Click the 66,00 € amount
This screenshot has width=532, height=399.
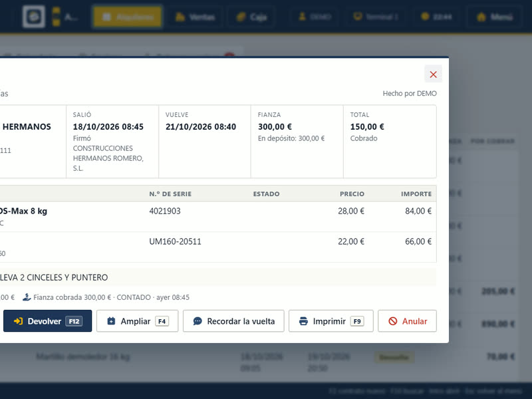[418, 241]
